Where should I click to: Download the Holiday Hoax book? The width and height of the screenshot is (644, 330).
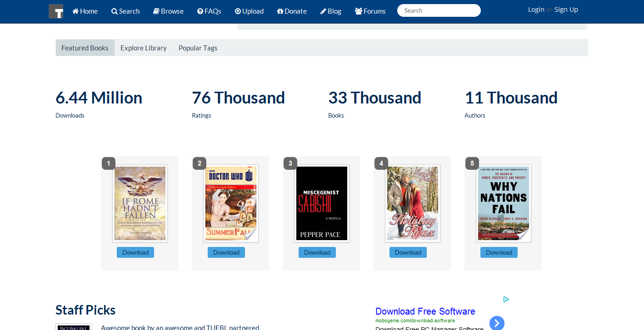tap(408, 252)
